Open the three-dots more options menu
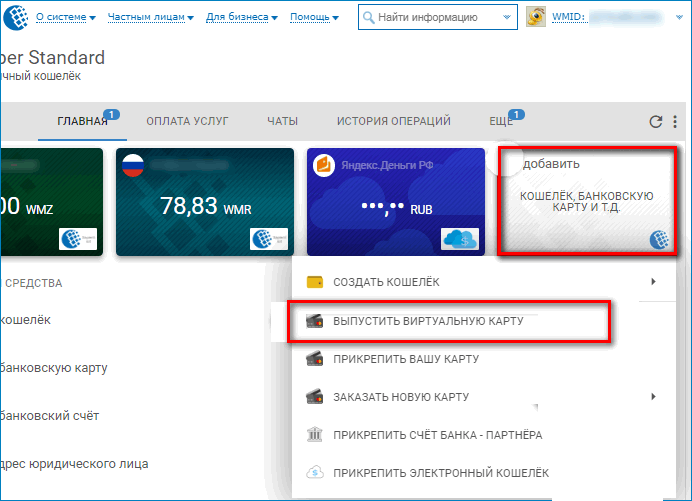This screenshot has width=692, height=501. (x=675, y=122)
